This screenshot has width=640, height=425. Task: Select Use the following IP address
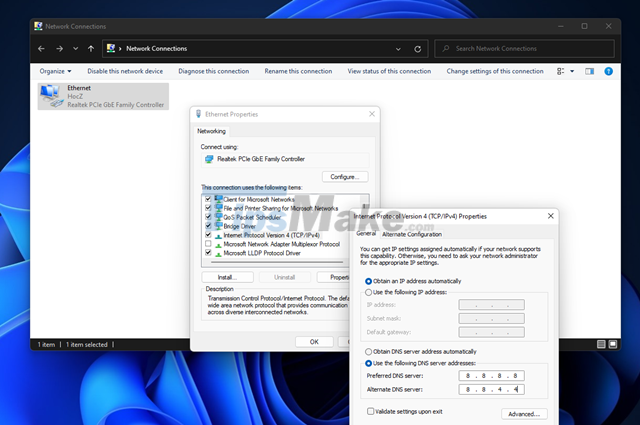369,292
